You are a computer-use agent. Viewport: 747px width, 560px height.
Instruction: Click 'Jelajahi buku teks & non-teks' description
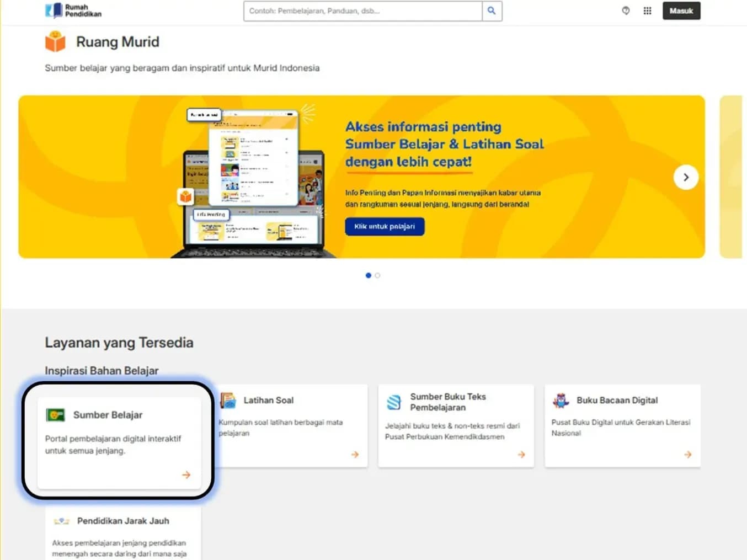(452, 431)
